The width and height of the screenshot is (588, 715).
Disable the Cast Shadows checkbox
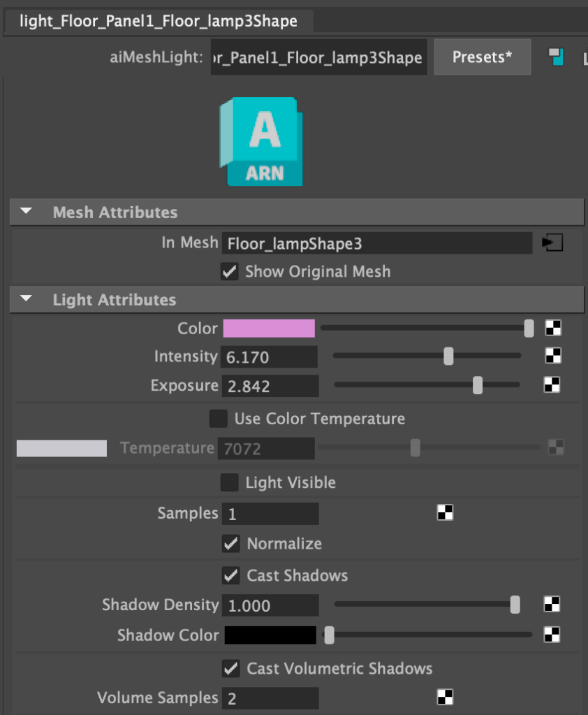point(230,576)
